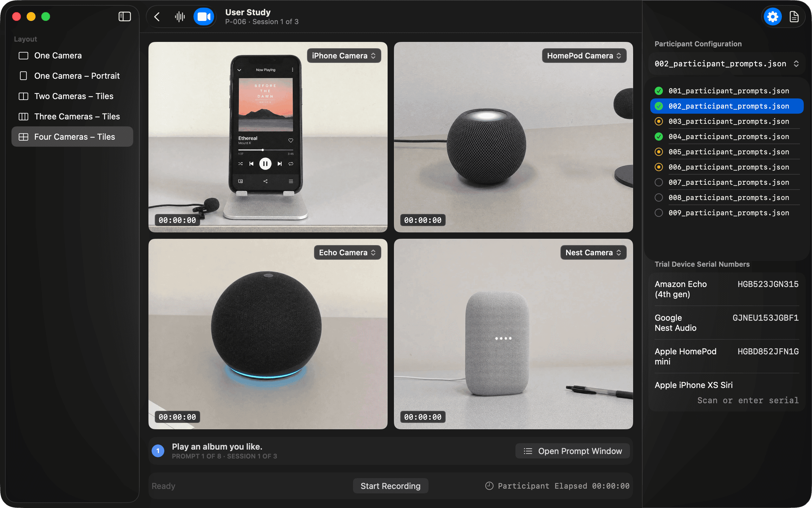This screenshot has width=812, height=508.
Task: Click empty status circle for 008_participant_prompts.json
Action: (659, 197)
